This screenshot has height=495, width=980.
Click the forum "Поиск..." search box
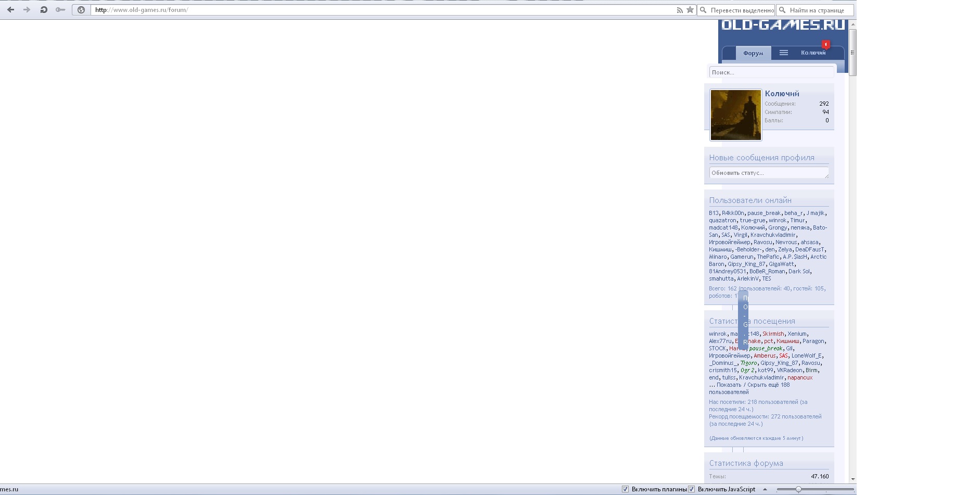771,72
